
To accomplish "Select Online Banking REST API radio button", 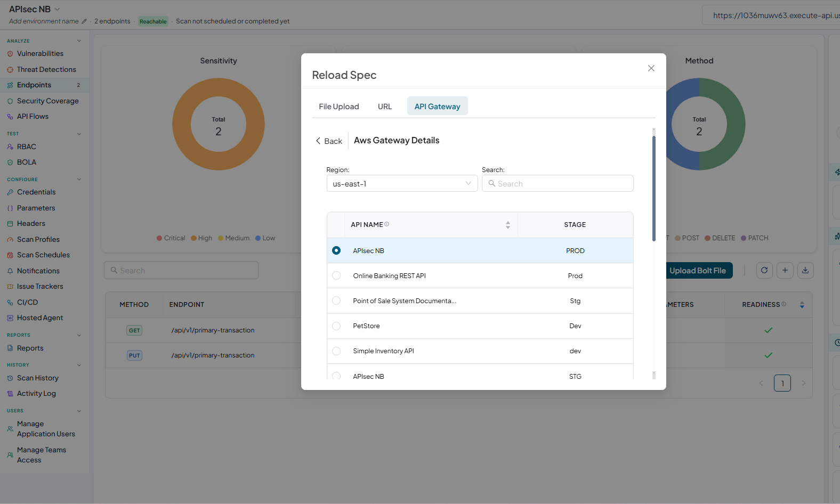I will [x=336, y=275].
